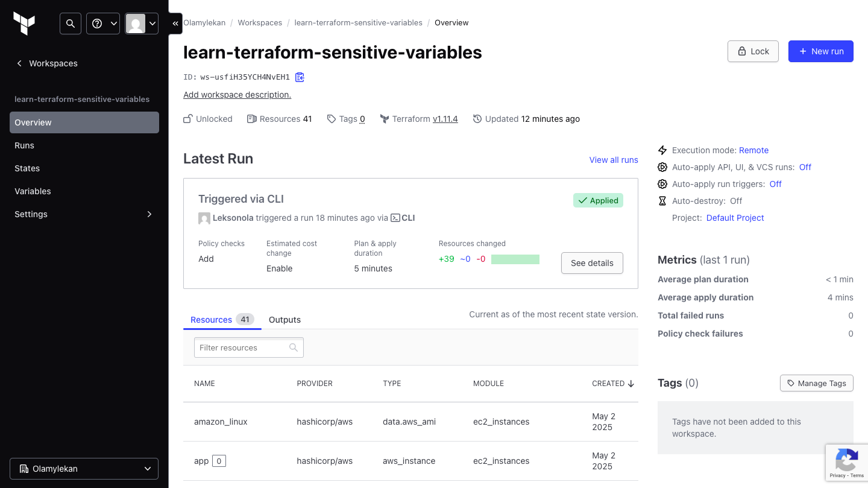Start a New run
Screen dimensions: 868x488
[x=821, y=51]
